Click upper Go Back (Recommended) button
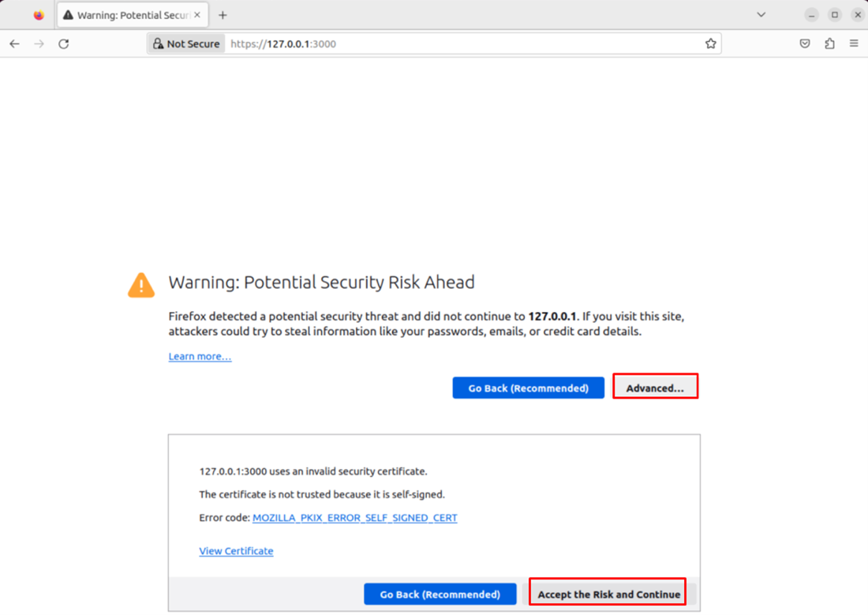 coord(528,388)
